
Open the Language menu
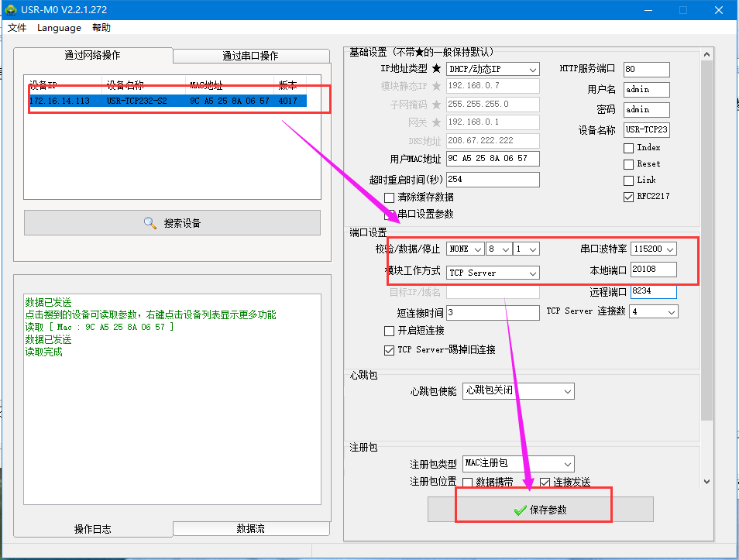[x=59, y=28]
